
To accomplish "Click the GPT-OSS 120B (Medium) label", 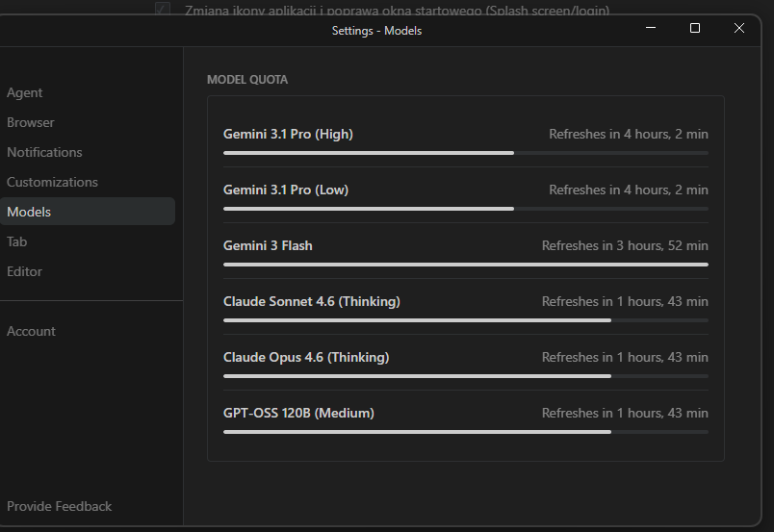I will click(298, 413).
